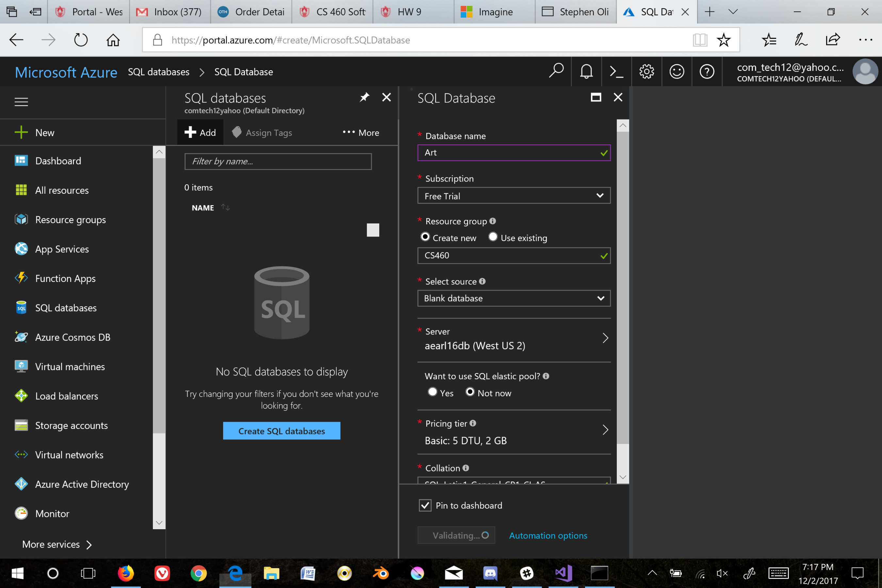Select Use existing resource group
Screen dimensions: 882x588
point(493,237)
